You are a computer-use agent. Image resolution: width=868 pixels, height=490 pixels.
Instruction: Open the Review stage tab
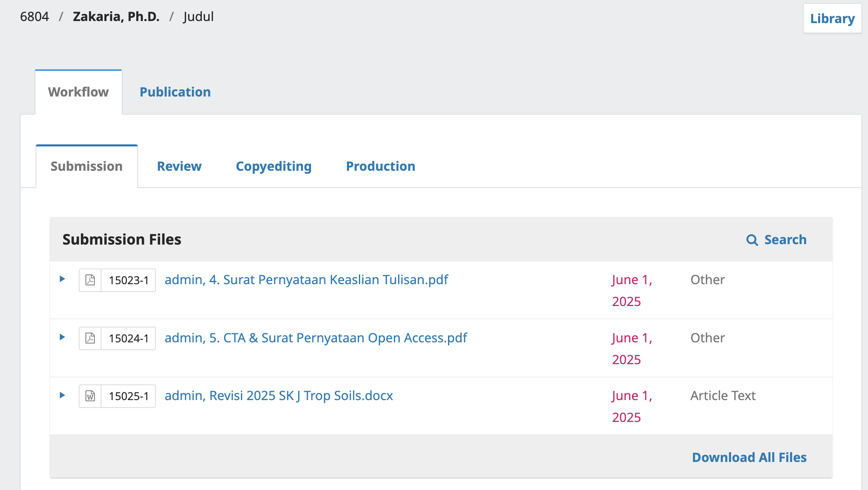tap(179, 166)
